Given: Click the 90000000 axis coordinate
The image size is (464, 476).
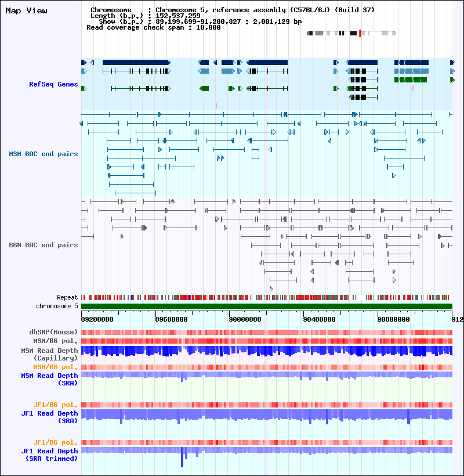Looking at the screenshot, I should click(245, 319).
